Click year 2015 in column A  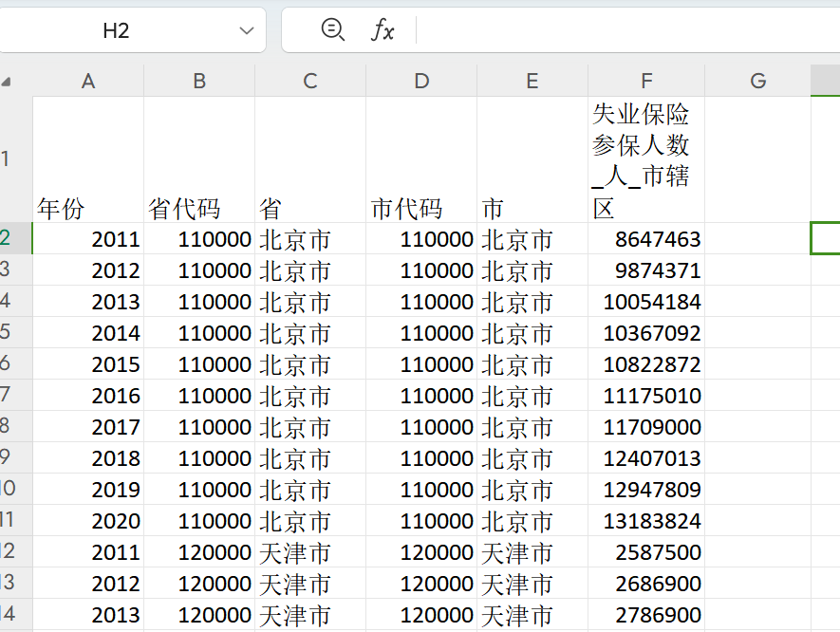[88, 364]
